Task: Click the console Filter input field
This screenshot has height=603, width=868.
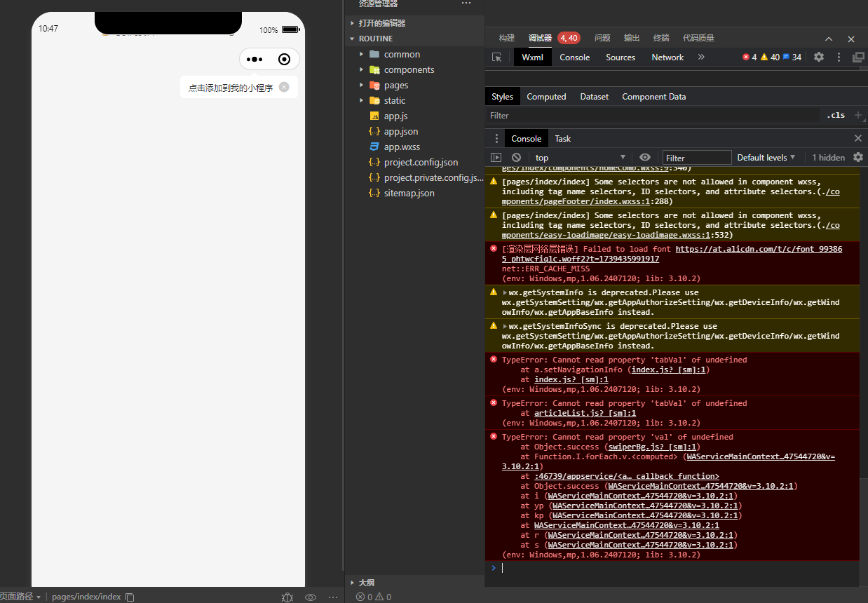Action: 696,158
